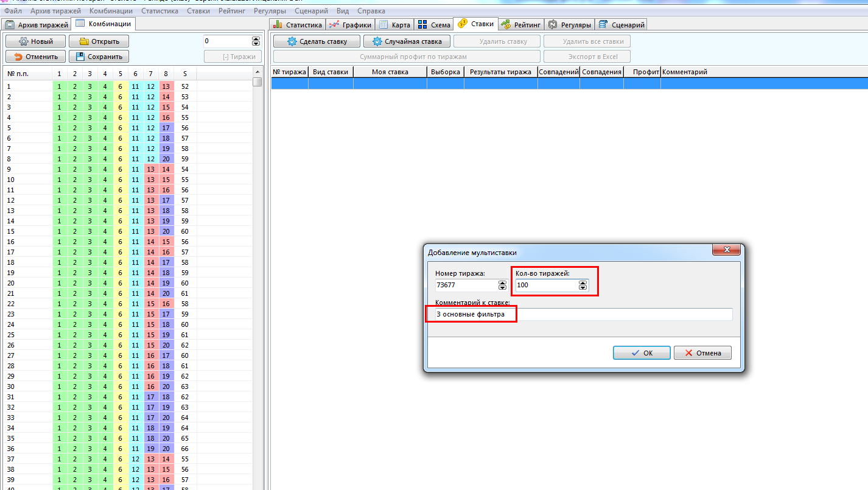This screenshot has height=490, width=868.
Task: Click the Результаты тиража column header
Action: coord(501,72)
